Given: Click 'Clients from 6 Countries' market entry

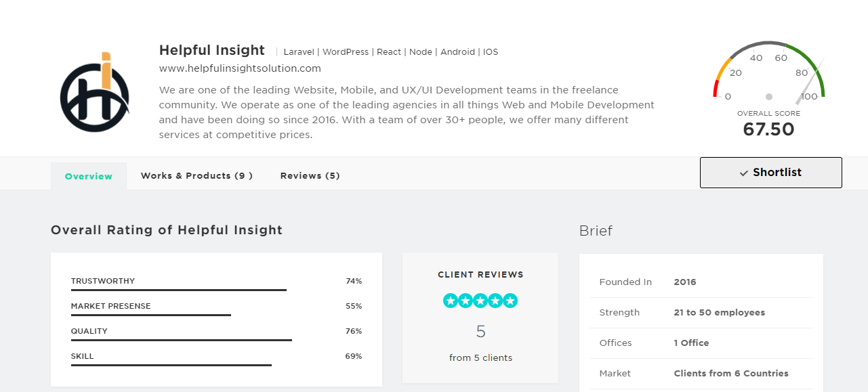Looking at the screenshot, I should pyautogui.click(x=731, y=373).
